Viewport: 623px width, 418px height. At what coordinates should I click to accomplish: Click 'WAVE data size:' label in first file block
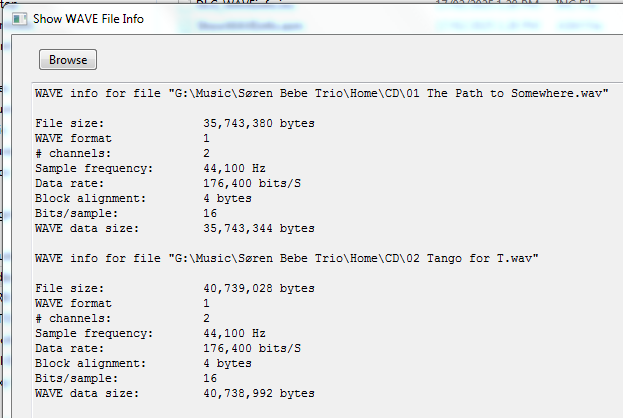click(x=87, y=228)
